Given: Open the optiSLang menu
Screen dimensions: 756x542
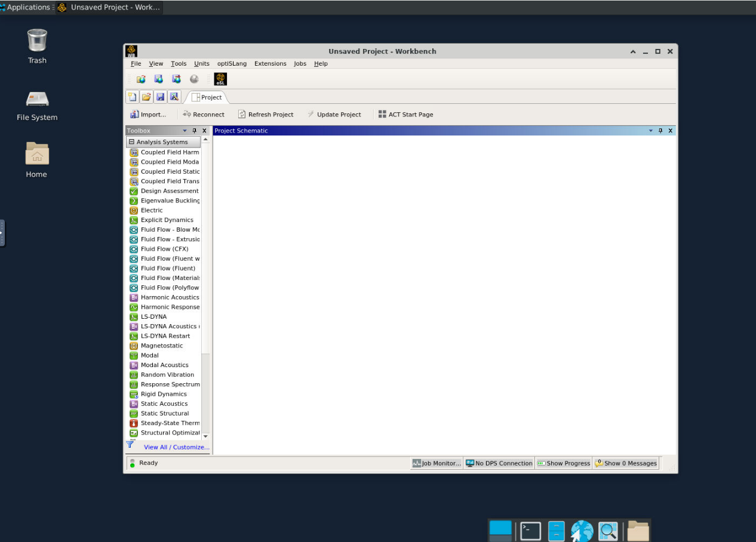Looking at the screenshot, I should pos(232,63).
